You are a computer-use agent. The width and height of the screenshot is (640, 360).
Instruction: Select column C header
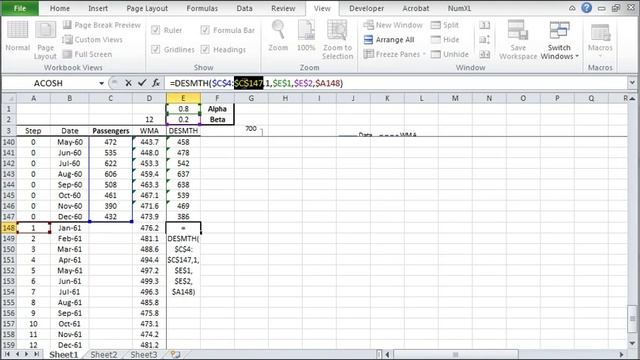[x=110, y=98]
